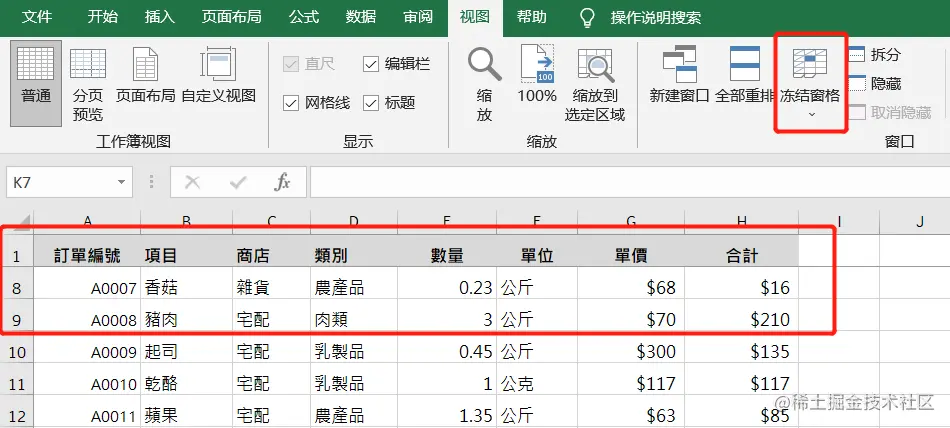Open the Name Box dropdown arrow

(x=121, y=182)
